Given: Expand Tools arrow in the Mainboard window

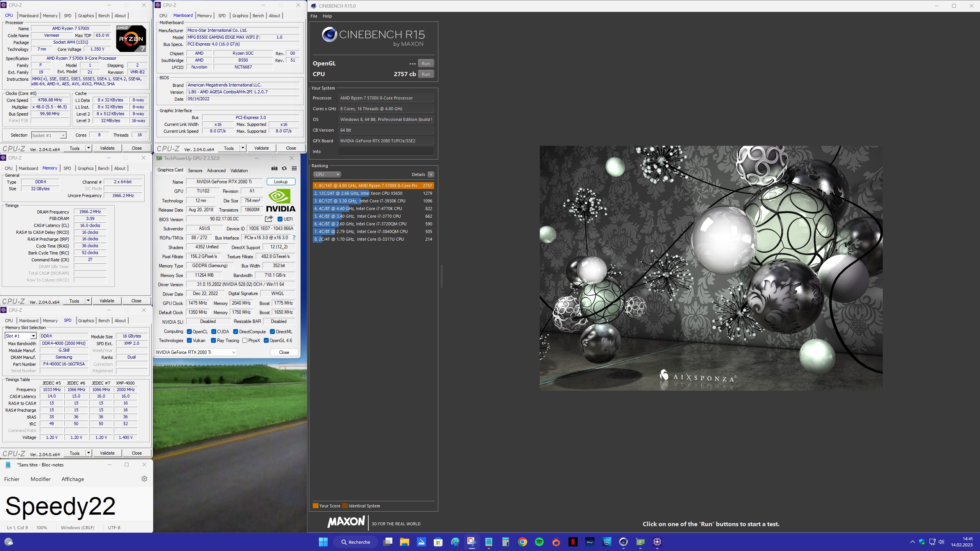Looking at the screenshot, I should pos(243,148).
